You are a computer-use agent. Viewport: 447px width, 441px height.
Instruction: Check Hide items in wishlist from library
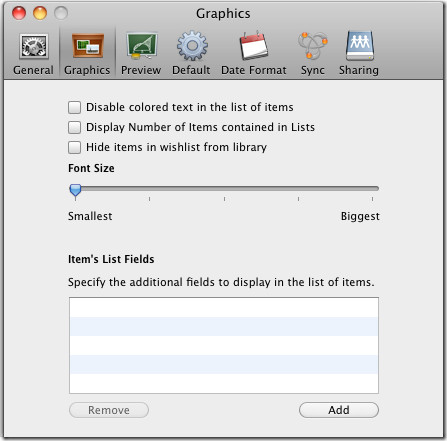[74, 147]
